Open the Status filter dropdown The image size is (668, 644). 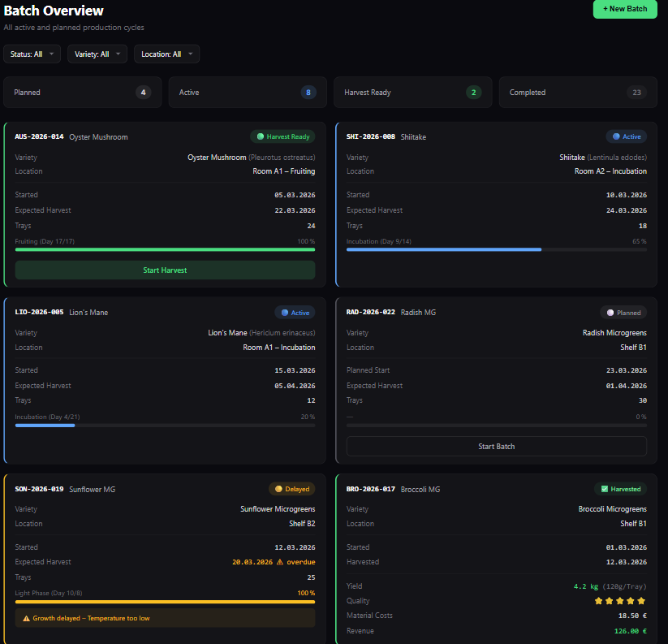pos(32,54)
